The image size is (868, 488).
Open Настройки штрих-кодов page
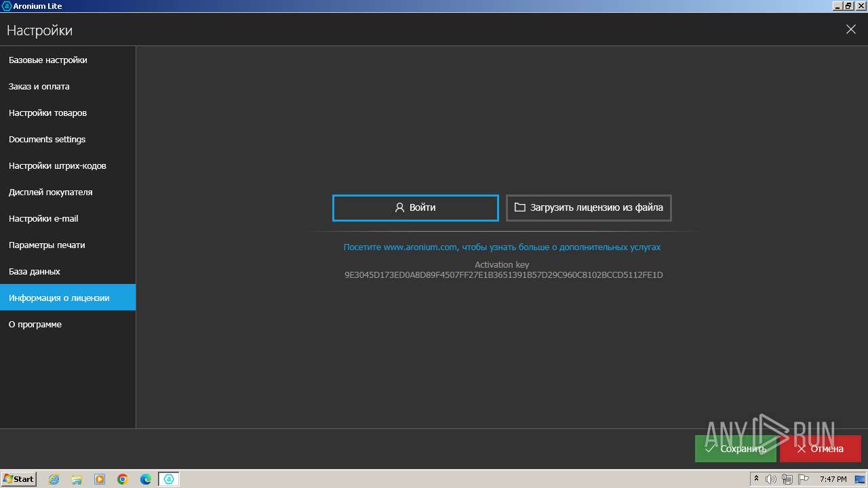point(68,165)
